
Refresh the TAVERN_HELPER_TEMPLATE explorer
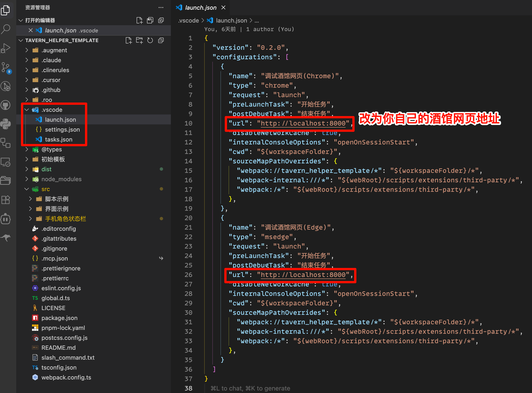coord(150,40)
